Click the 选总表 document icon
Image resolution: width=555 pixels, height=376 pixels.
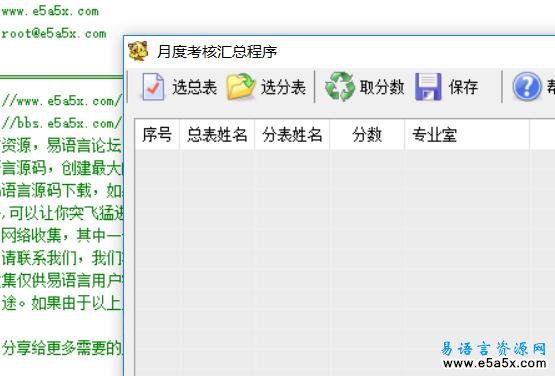153,86
